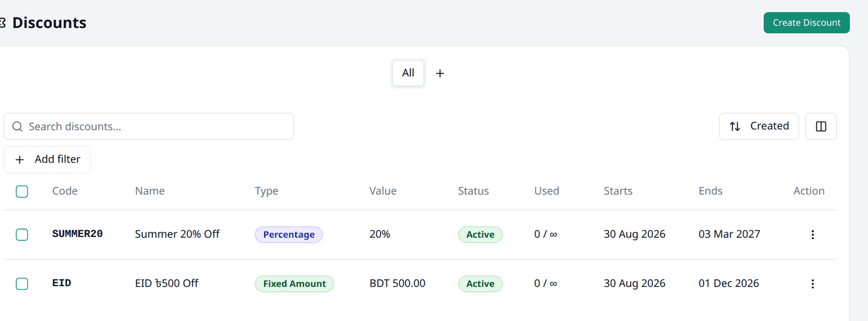
Task: Click the Status column header
Action: pyautogui.click(x=474, y=191)
